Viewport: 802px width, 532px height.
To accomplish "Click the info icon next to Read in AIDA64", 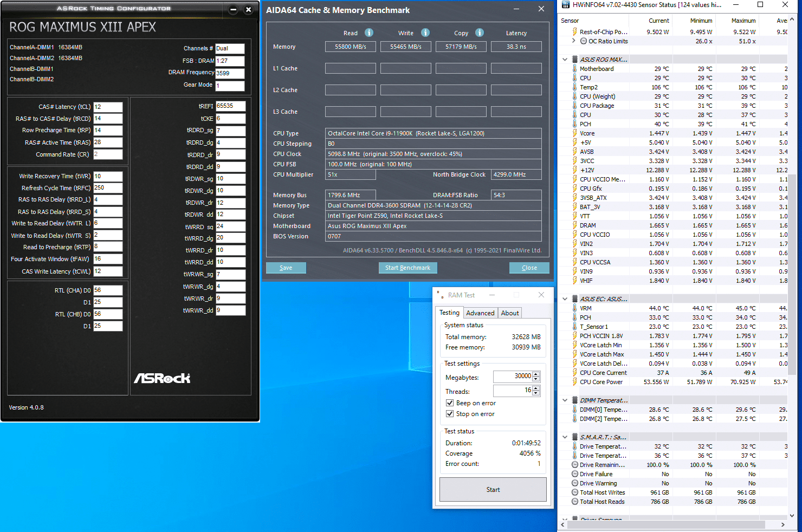I will point(369,33).
